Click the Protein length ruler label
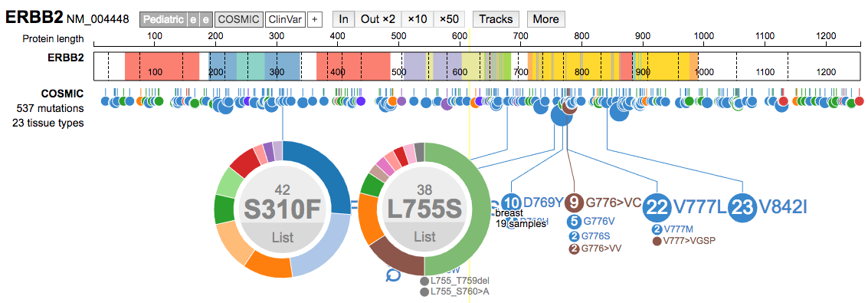 click(x=53, y=39)
